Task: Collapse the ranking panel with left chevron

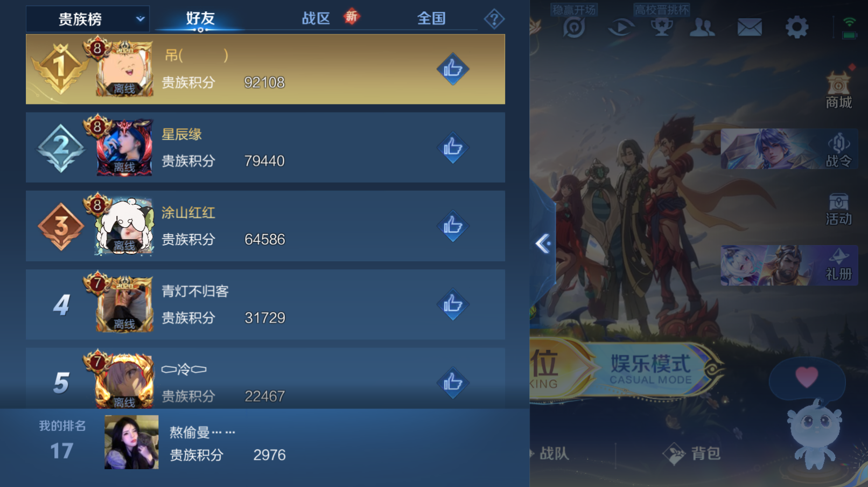Action: click(x=543, y=244)
